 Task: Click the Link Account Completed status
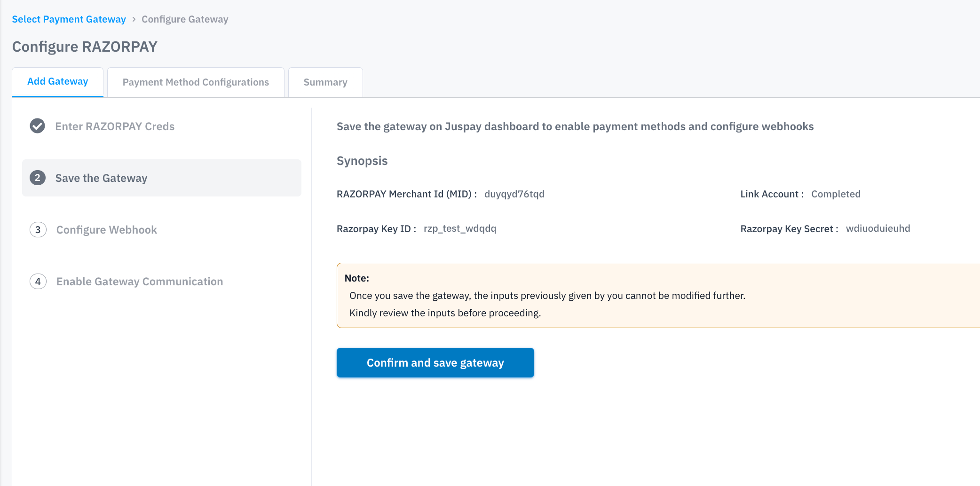[836, 194]
